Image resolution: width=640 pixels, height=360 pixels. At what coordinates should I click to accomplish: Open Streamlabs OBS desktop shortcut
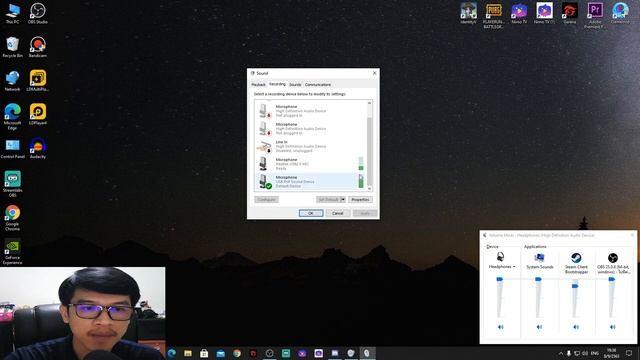[x=12, y=184]
